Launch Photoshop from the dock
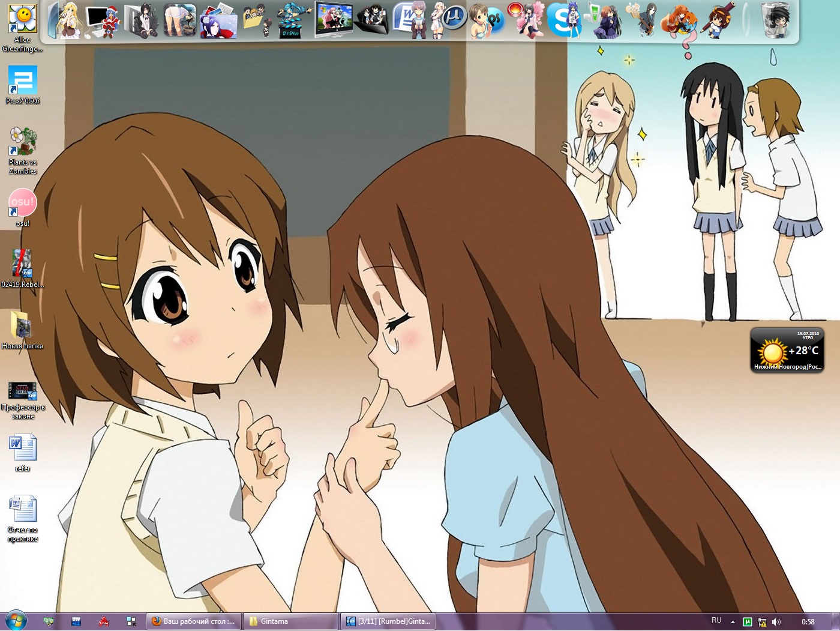 point(486,21)
